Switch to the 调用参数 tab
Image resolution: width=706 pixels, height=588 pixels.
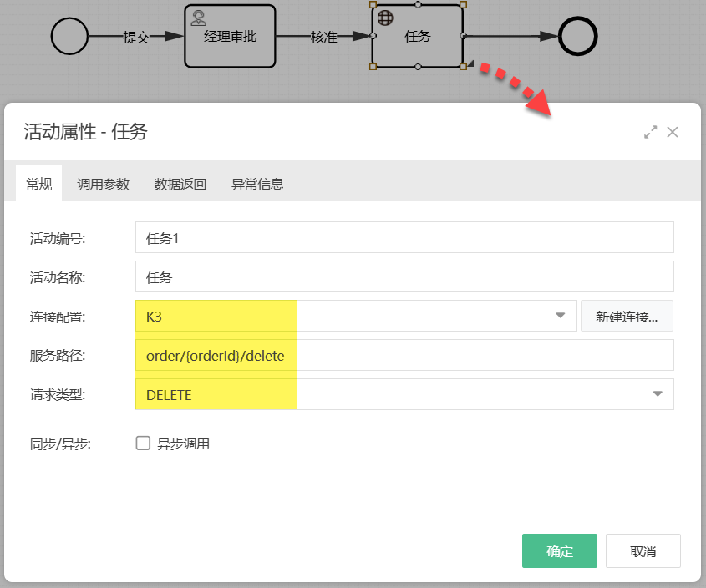(104, 185)
